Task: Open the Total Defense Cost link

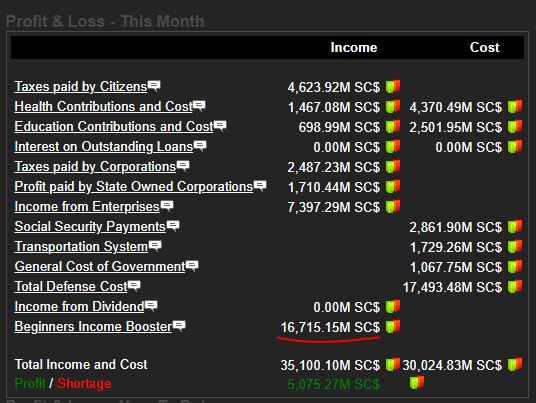Action: 71,286
